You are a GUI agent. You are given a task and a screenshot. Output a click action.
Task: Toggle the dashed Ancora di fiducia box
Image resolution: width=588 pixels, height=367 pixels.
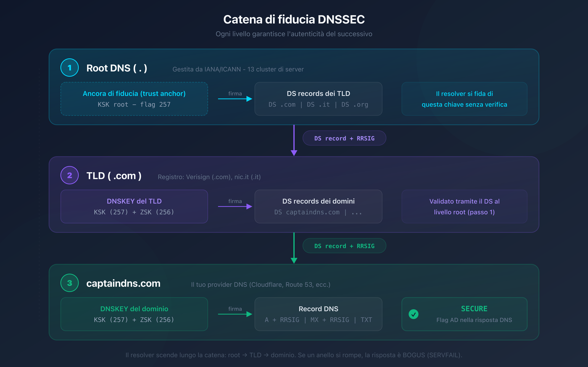pos(134,99)
